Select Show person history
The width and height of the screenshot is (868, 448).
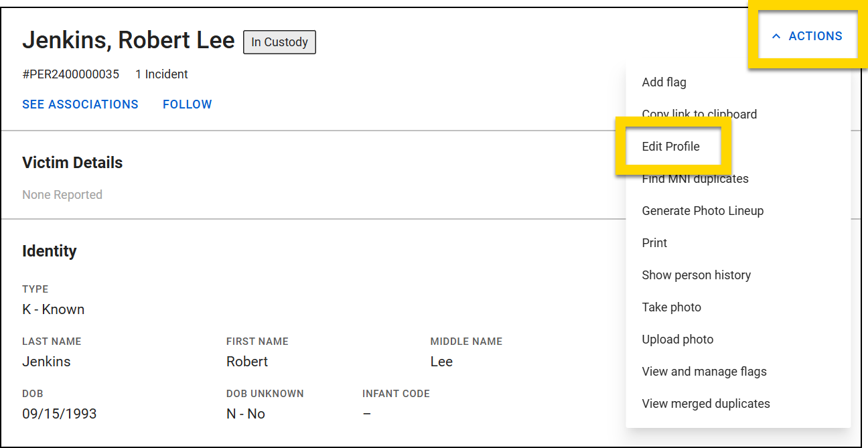(x=697, y=275)
